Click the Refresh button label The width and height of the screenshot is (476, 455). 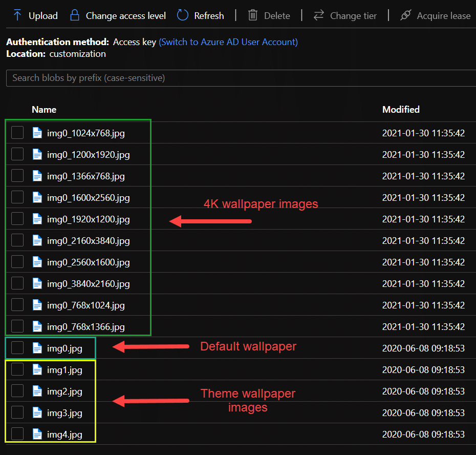[x=209, y=16]
